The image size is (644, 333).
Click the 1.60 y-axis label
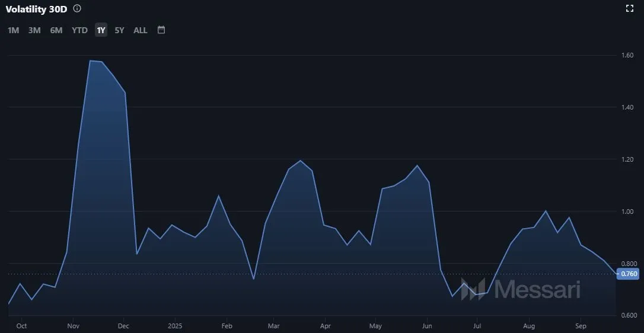point(627,56)
